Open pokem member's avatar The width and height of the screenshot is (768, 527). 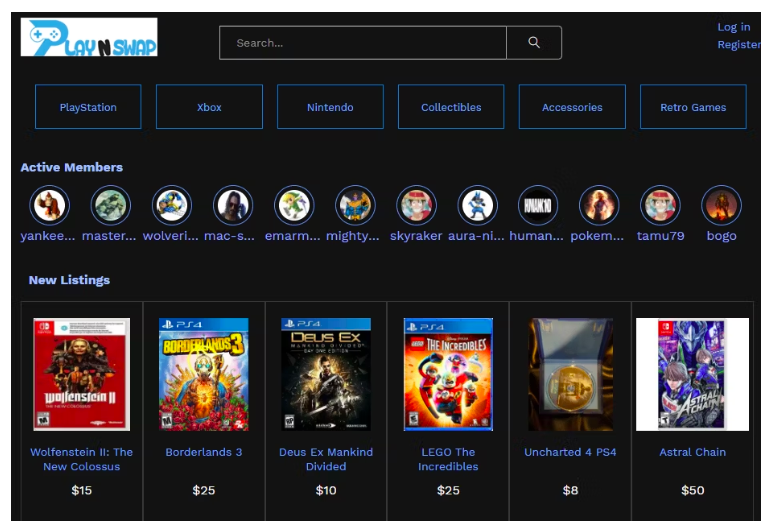(599, 205)
